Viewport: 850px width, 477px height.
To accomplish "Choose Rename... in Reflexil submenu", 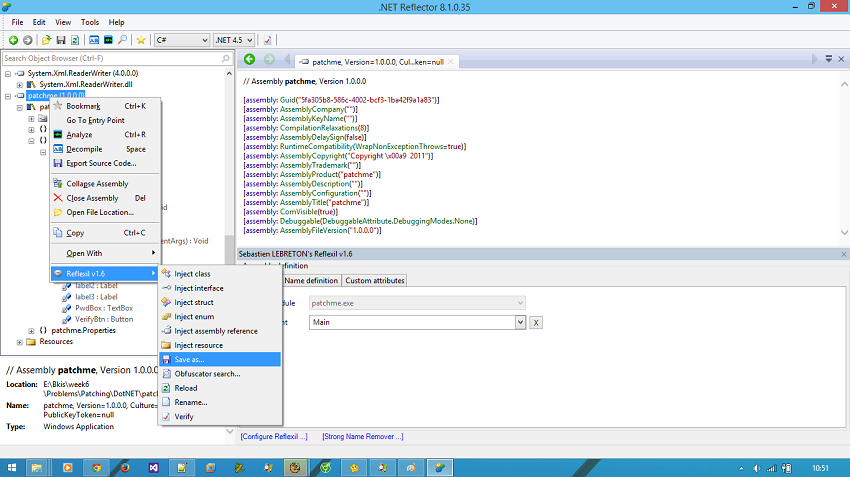I will point(220,402).
